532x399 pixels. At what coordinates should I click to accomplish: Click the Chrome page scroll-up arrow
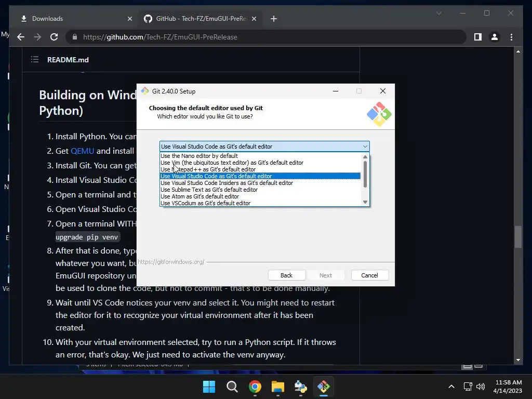tap(518, 51)
